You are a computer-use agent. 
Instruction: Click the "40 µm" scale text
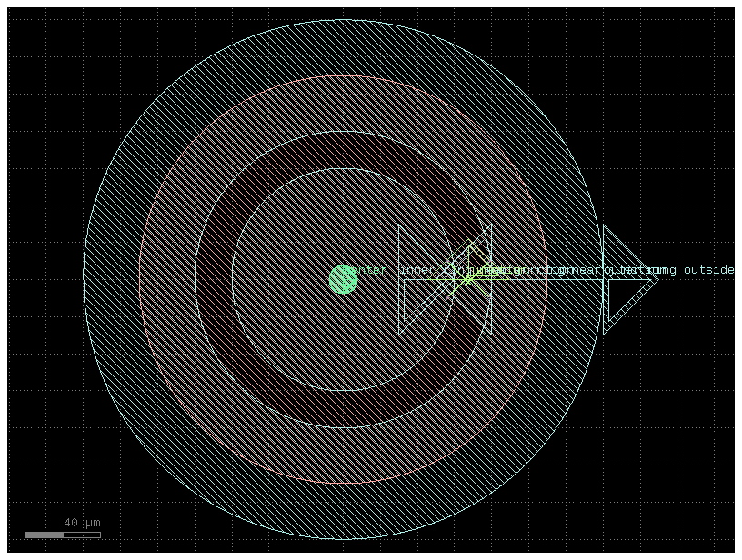(82, 523)
